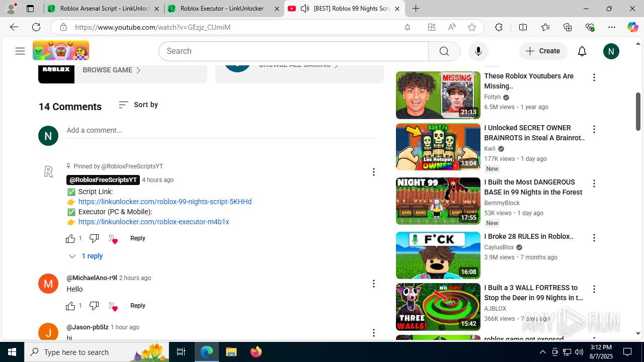Mute the audio on YouTube tab

(x=305, y=9)
